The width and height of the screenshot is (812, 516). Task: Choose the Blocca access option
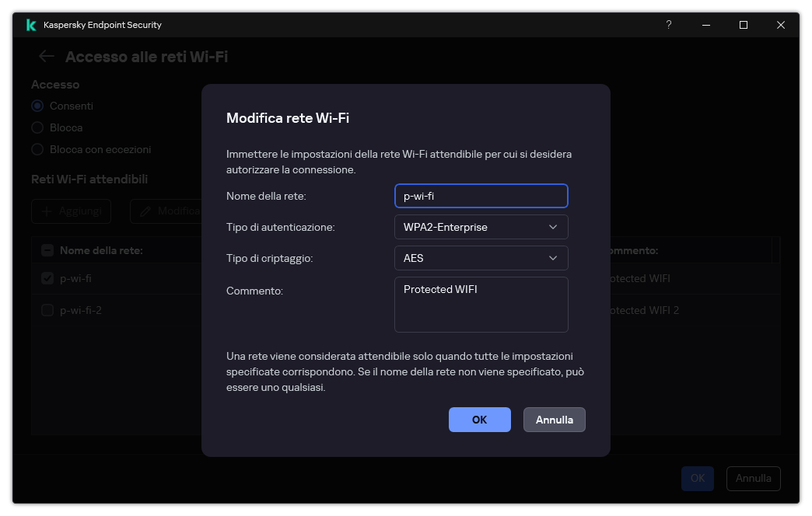(x=37, y=127)
